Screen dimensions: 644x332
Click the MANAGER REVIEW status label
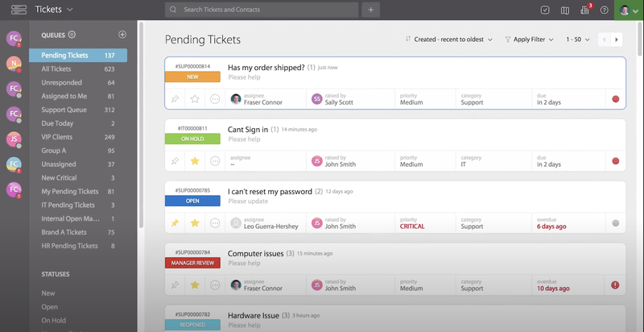point(192,263)
